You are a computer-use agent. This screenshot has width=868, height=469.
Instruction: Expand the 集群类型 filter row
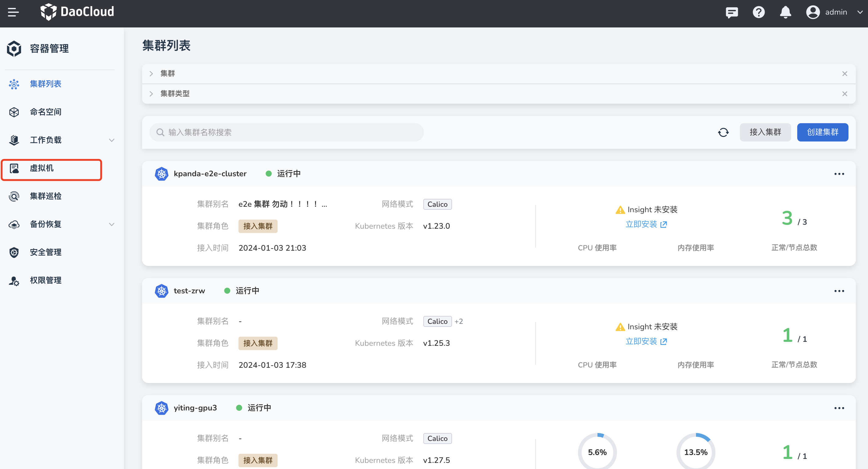coord(151,94)
